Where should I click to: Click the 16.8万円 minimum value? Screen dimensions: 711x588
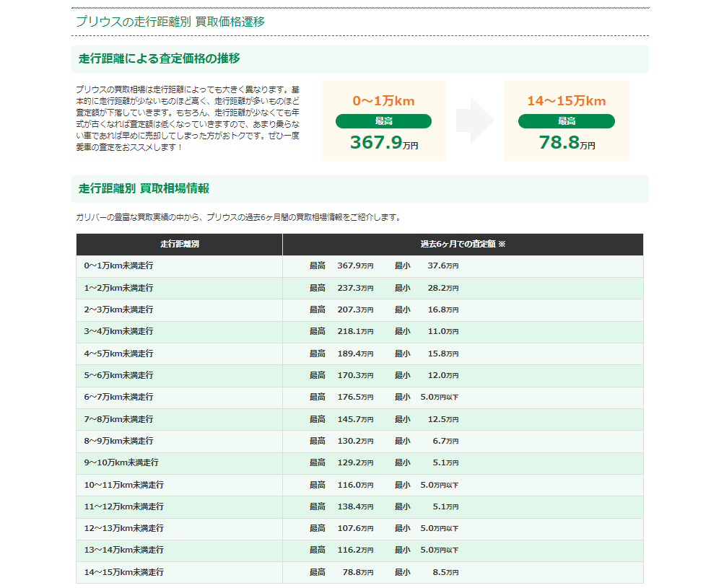click(443, 310)
